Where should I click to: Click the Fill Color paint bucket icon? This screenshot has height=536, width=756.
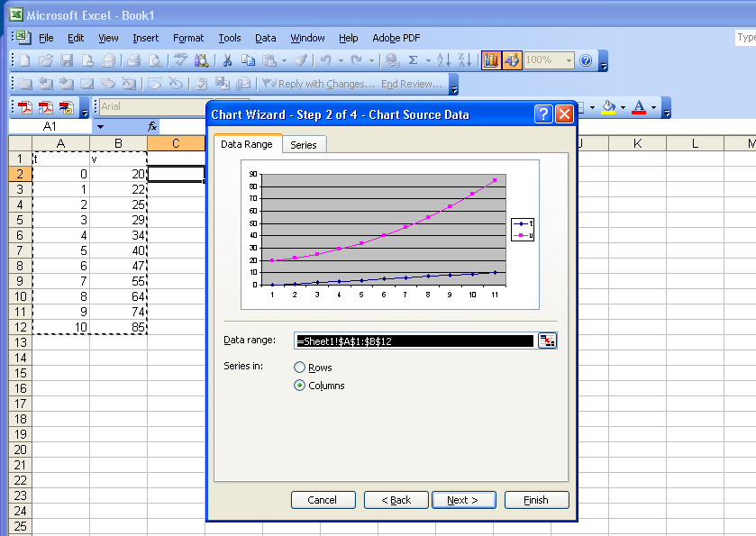coord(608,107)
